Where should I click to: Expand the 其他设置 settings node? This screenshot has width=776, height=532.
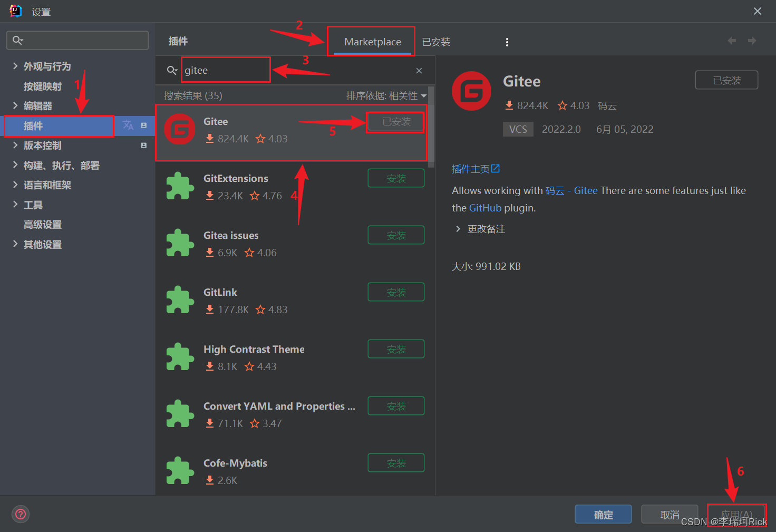click(15, 244)
